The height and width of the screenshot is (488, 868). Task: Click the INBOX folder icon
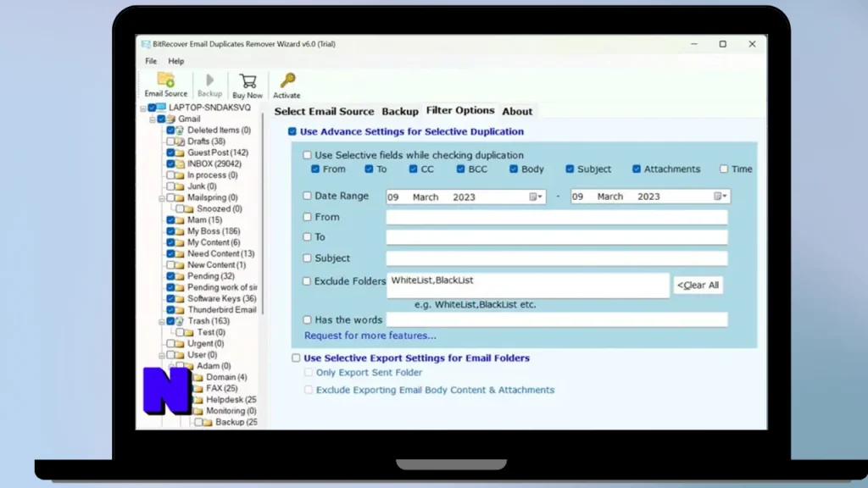tap(180, 164)
